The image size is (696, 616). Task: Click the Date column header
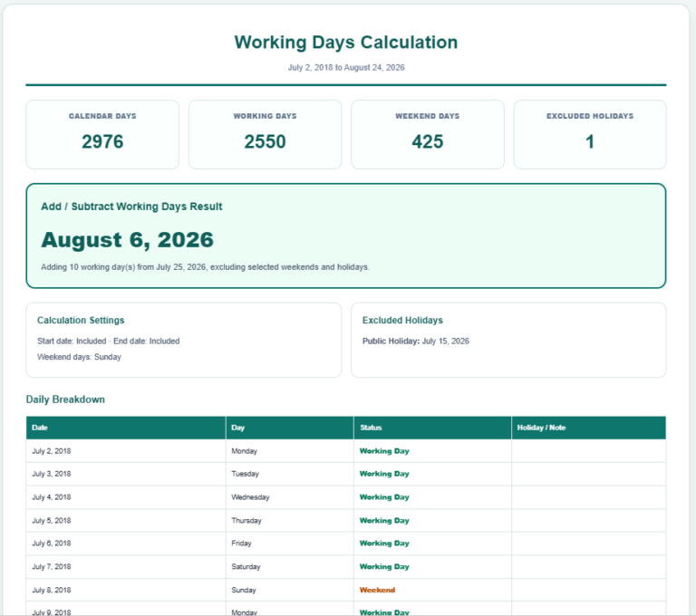pos(126,428)
